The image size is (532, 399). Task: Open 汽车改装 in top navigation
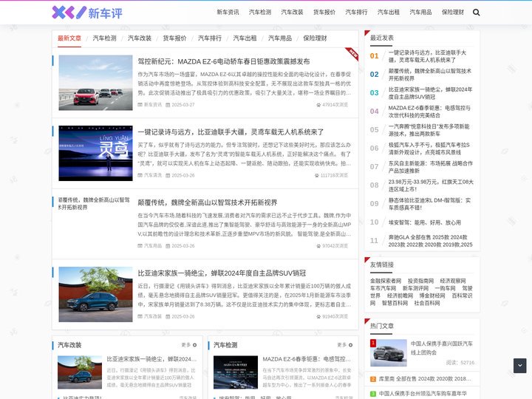click(292, 13)
